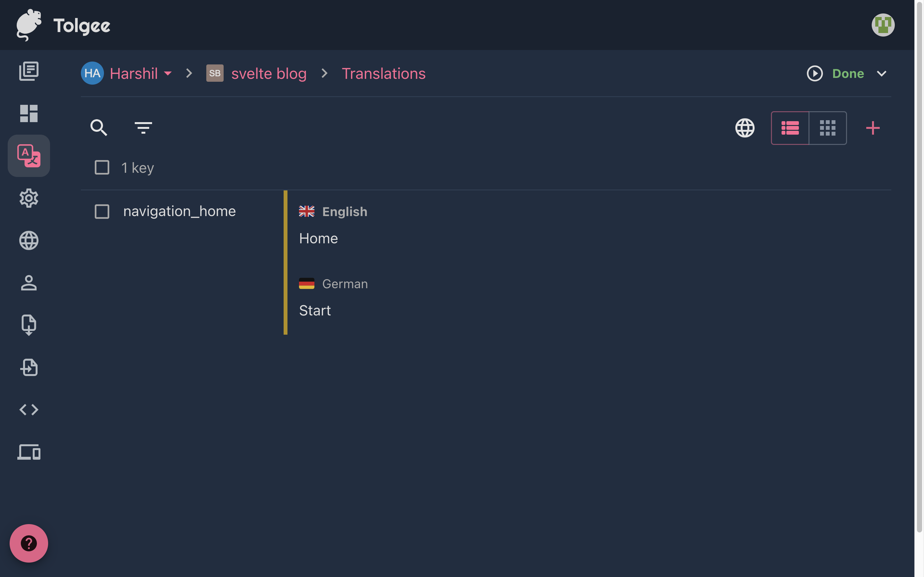The image size is (924, 577).
Task: Open the Developer devices icon in sidebar
Action: pos(29,453)
